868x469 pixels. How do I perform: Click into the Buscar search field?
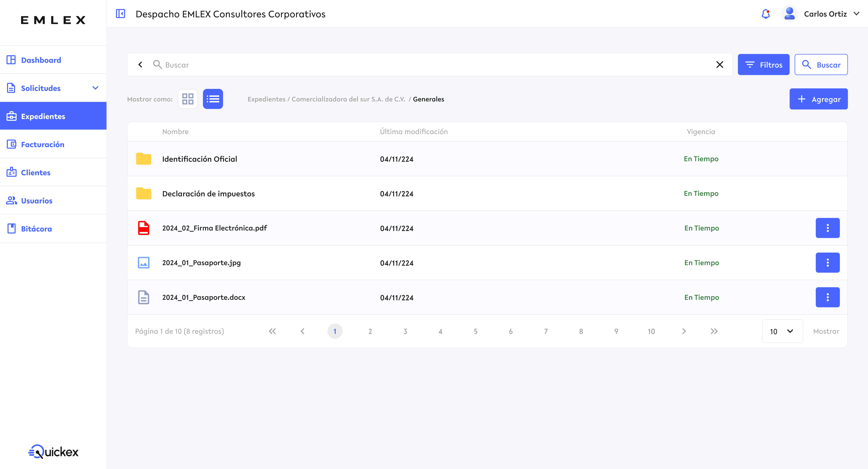point(435,65)
